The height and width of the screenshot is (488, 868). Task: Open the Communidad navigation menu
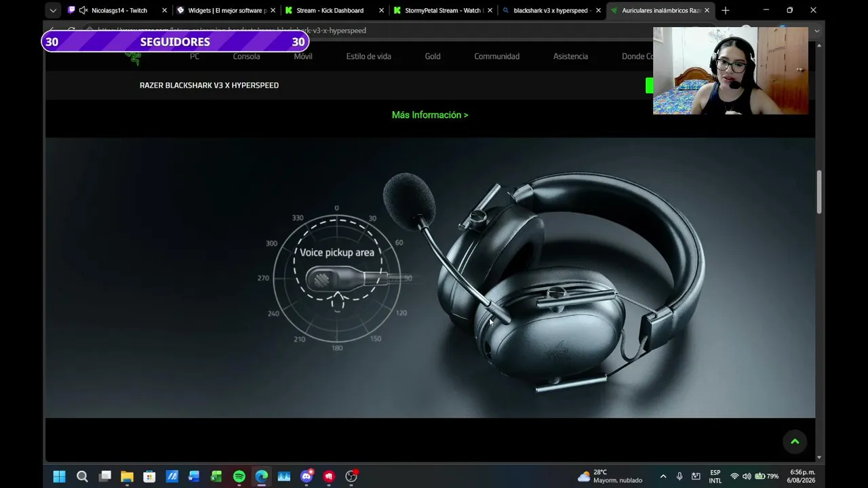497,56
